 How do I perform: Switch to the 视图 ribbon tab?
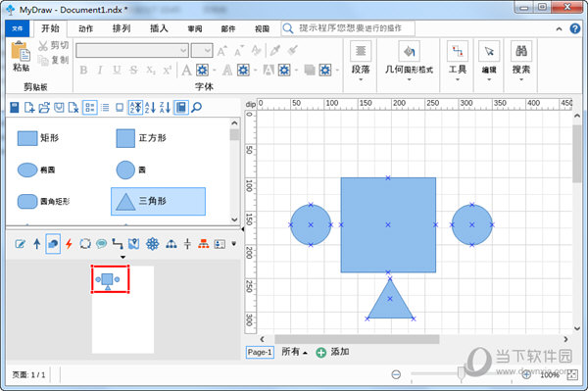pyautogui.click(x=262, y=28)
